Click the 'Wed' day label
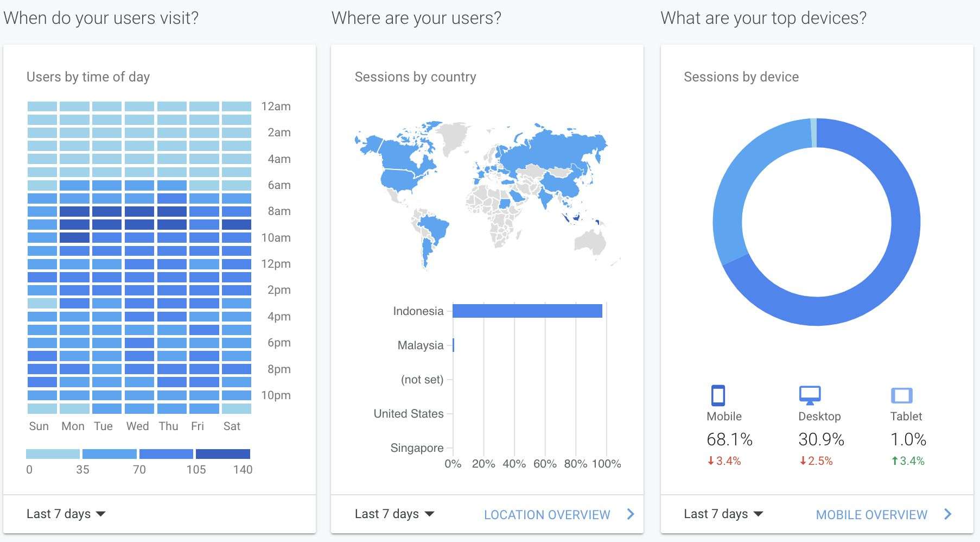The image size is (980, 542). 137,426
